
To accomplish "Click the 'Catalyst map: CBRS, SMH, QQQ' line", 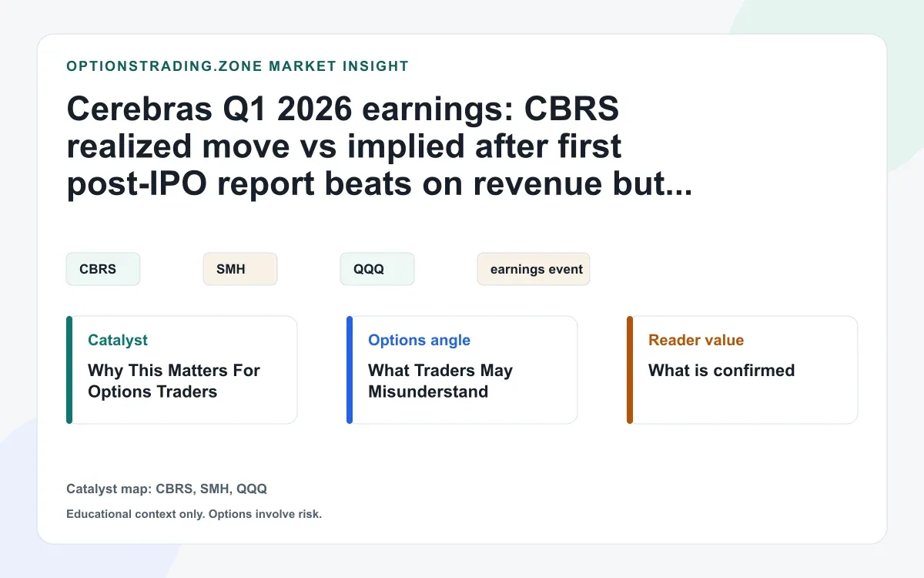I will [x=167, y=489].
